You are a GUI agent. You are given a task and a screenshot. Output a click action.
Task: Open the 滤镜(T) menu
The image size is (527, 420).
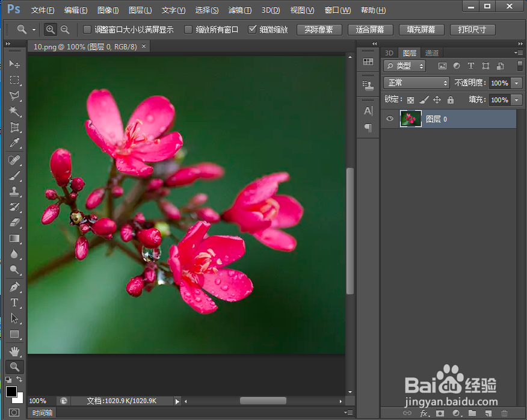tap(240, 10)
